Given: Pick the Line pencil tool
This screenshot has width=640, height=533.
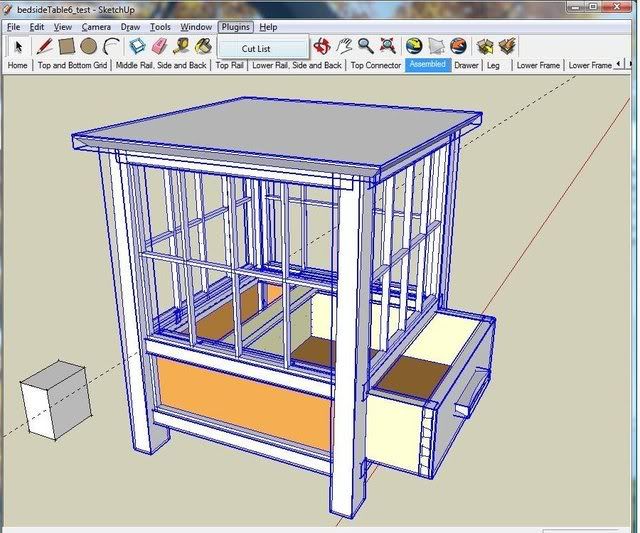Looking at the screenshot, I should [x=44, y=46].
